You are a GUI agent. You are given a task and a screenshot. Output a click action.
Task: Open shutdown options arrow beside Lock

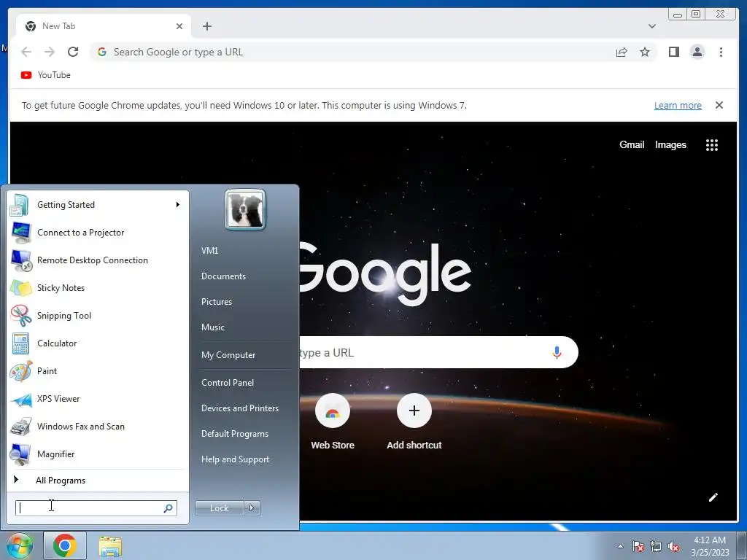tap(252, 508)
